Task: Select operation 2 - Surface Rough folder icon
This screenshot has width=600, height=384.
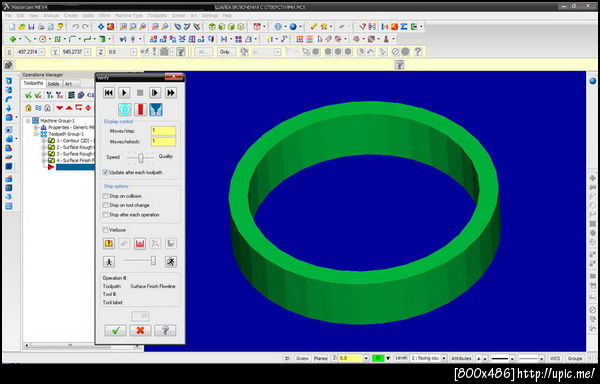Action: [x=51, y=147]
